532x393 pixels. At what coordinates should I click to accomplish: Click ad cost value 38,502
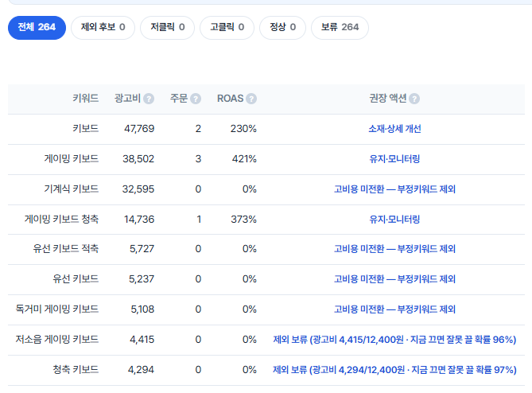click(x=138, y=159)
